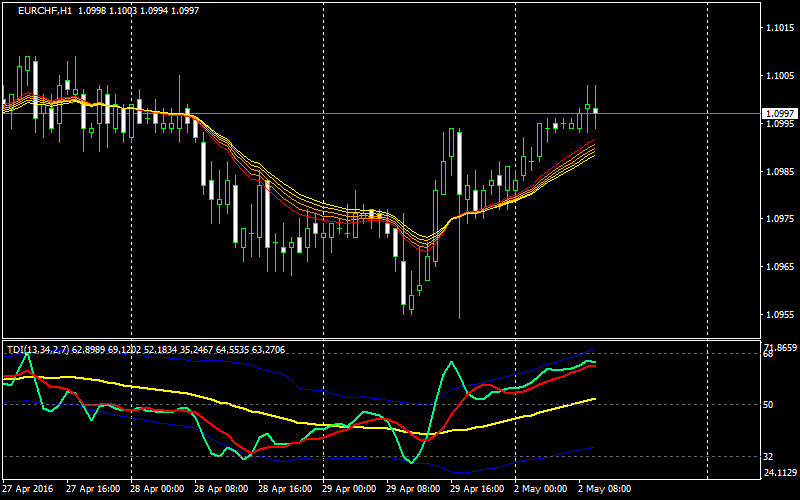The height and width of the screenshot is (500, 800).
Task: Click the 24.1129 indicator scale value
Action: (x=780, y=472)
